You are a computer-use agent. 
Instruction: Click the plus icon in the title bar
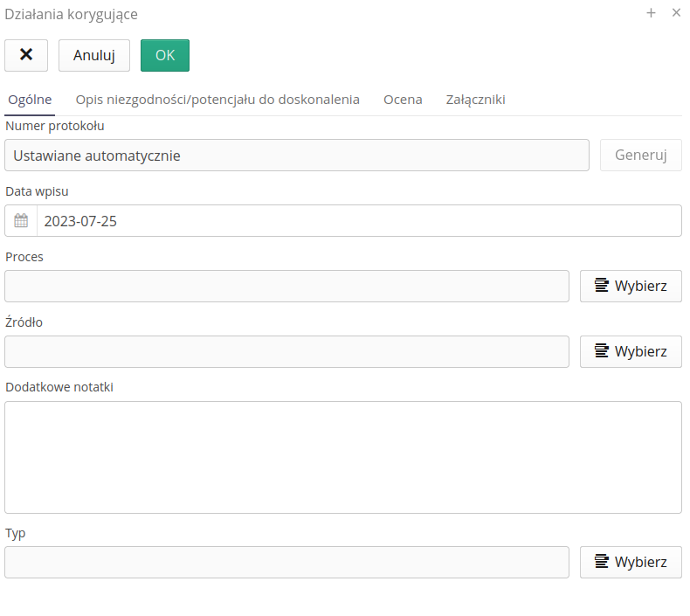tap(651, 13)
